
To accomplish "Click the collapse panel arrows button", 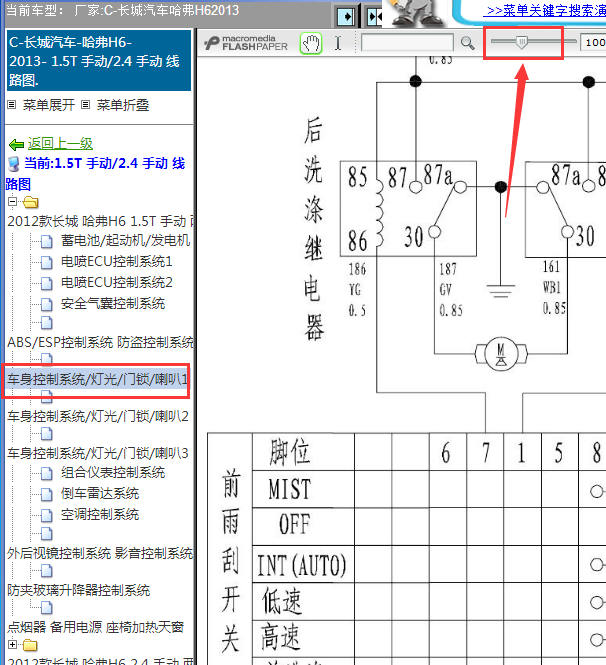I will point(374,17).
